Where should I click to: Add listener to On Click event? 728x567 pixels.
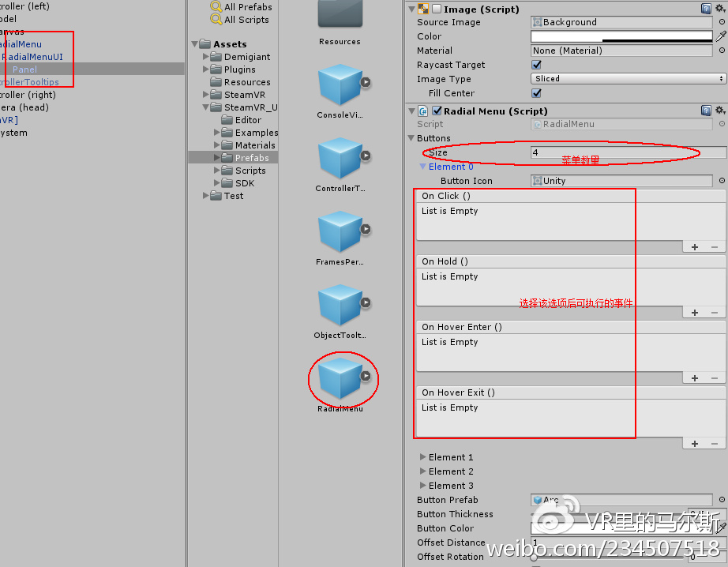point(695,247)
